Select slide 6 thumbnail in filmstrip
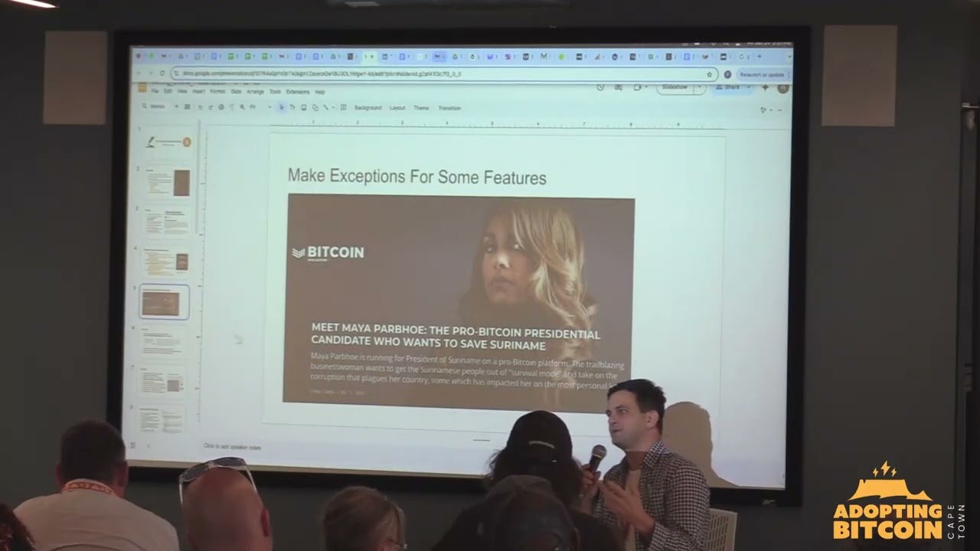This screenshot has height=551, width=980. coord(163,342)
